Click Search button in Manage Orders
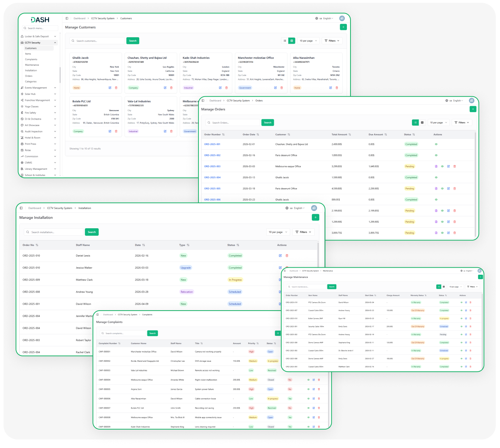500x448 pixels. 268,122
